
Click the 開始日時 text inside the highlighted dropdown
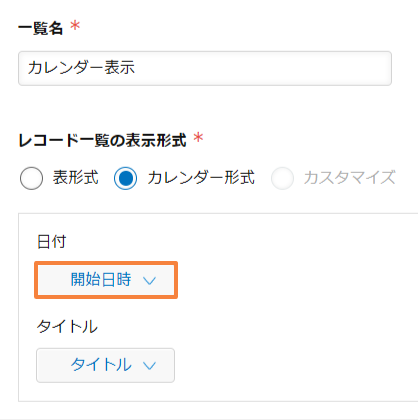[x=101, y=279]
